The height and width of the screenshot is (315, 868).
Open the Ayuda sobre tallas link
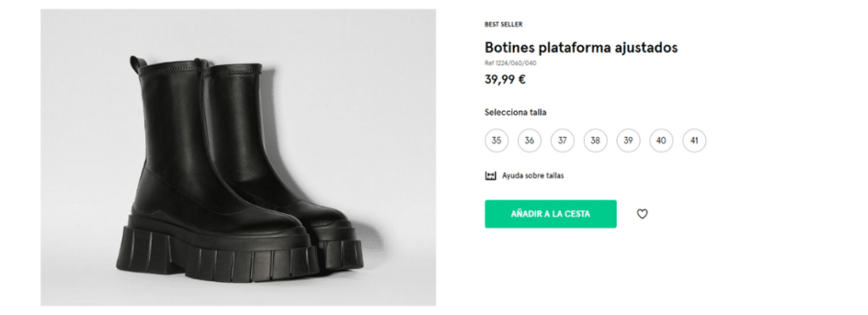point(532,176)
